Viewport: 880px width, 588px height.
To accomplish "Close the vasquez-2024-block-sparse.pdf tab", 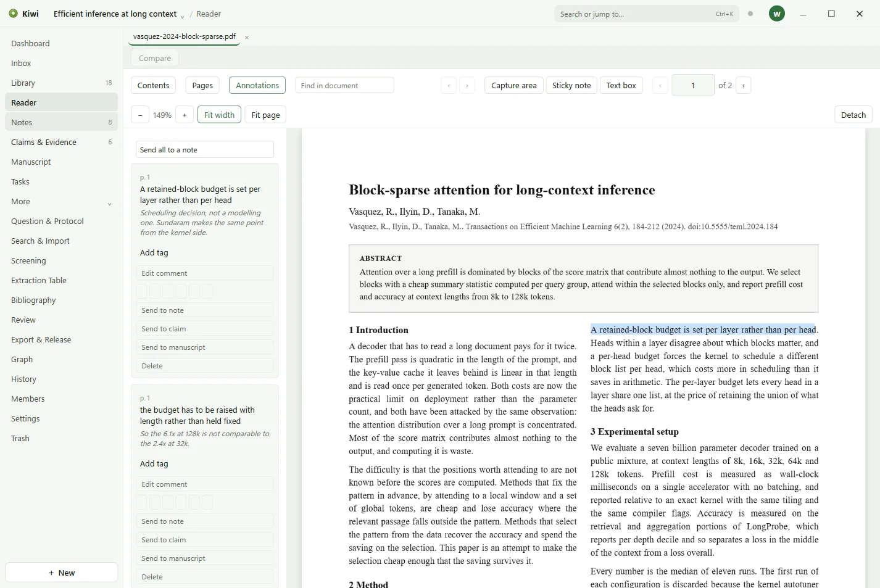I will pyautogui.click(x=247, y=38).
